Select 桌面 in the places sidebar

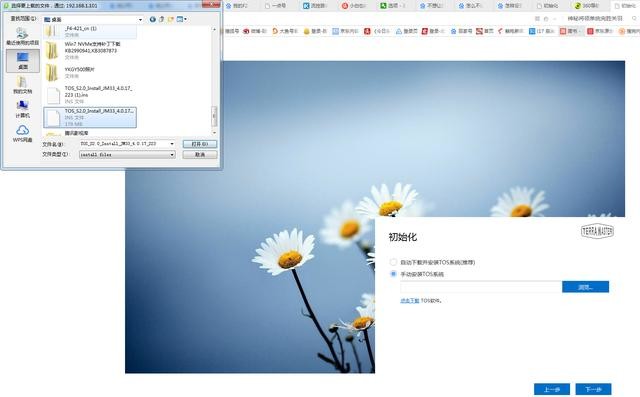click(23, 61)
